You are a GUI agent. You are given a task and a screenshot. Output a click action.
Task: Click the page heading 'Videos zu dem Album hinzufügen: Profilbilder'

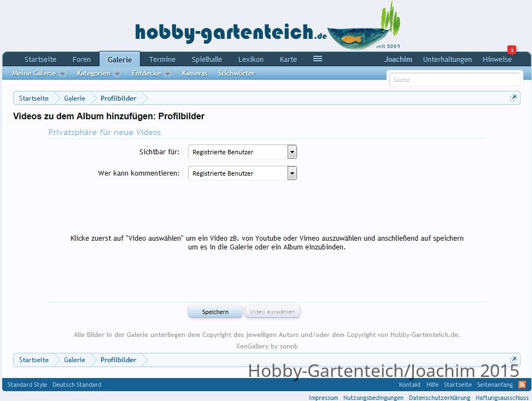click(109, 116)
